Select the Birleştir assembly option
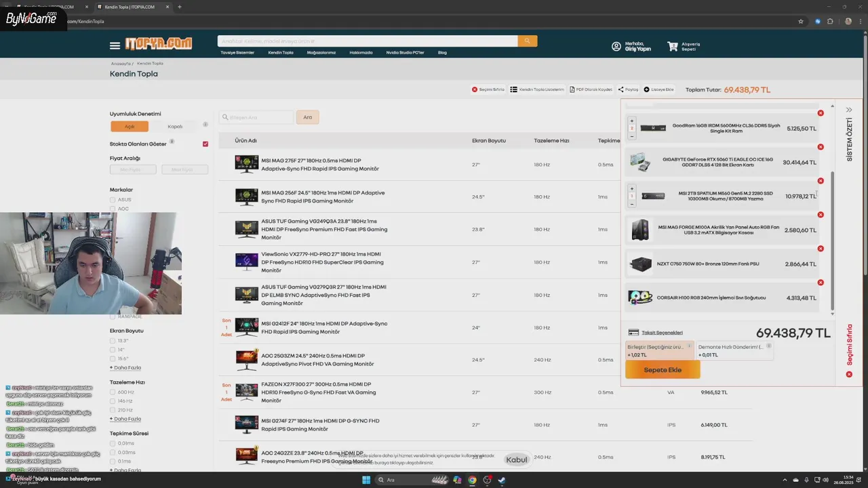The height and width of the screenshot is (488, 868). pos(660,350)
